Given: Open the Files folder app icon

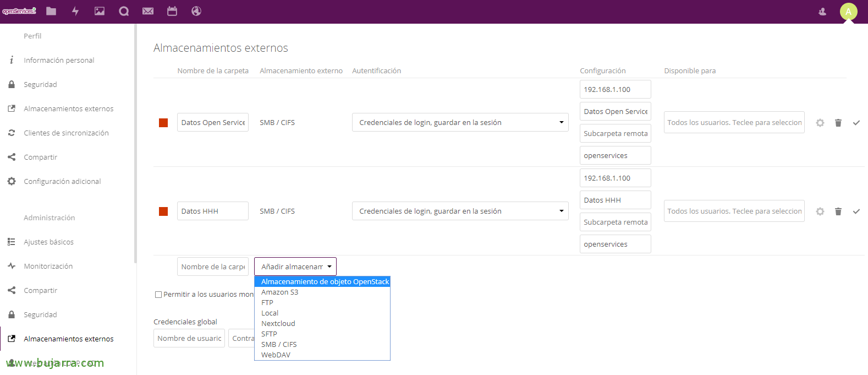Looking at the screenshot, I should point(51,11).
